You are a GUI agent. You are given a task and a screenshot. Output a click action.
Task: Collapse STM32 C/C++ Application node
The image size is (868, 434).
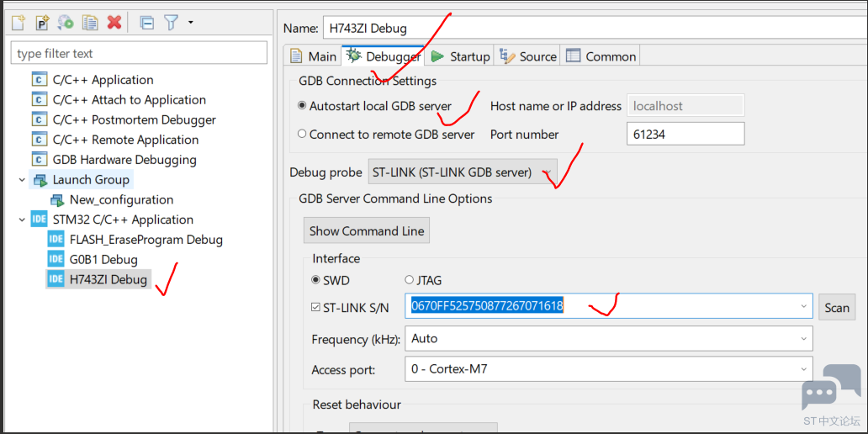click(22, 220)
